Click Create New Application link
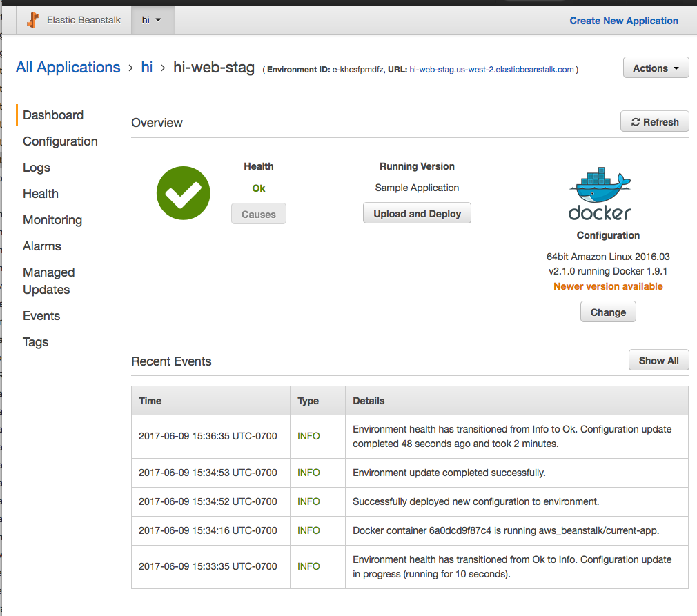 coord(624,21)
